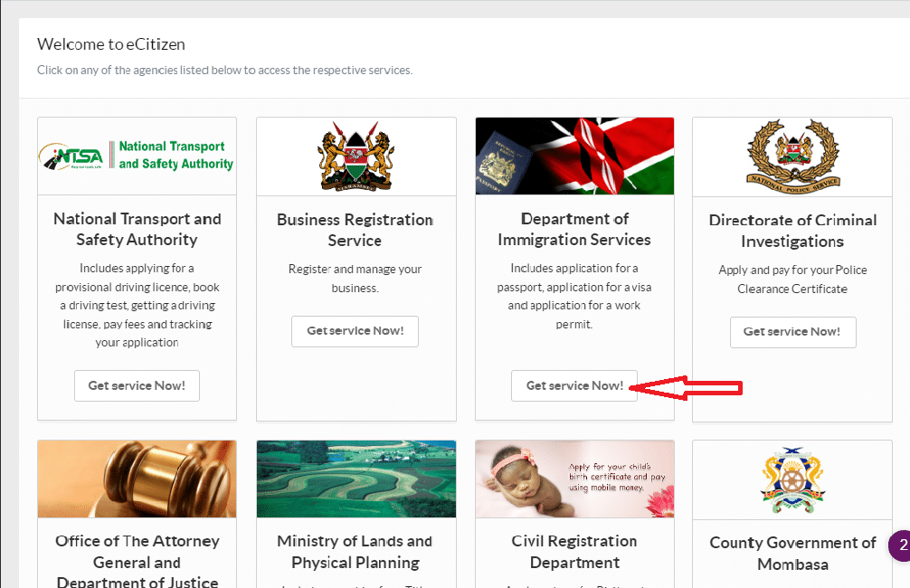Get service now for Immigration Services
This screenshot has height=588, width=910.
(x=574, y=385)
